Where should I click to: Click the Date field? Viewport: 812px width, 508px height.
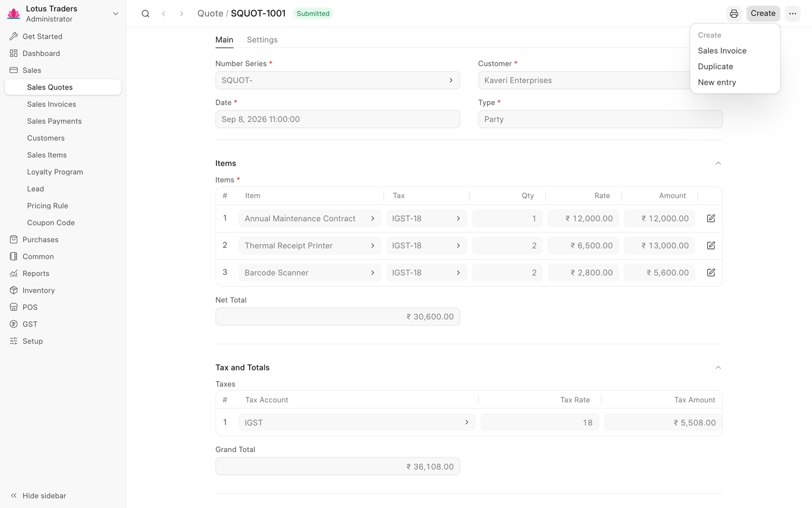[x=337, y=119]
